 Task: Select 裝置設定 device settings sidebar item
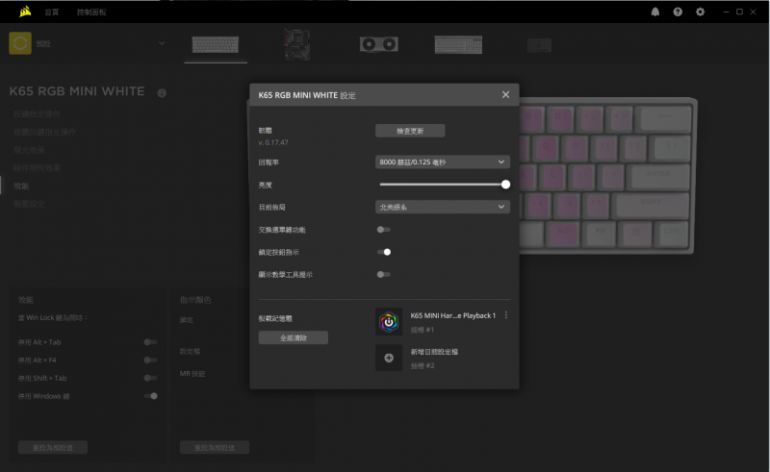point(29,204)
